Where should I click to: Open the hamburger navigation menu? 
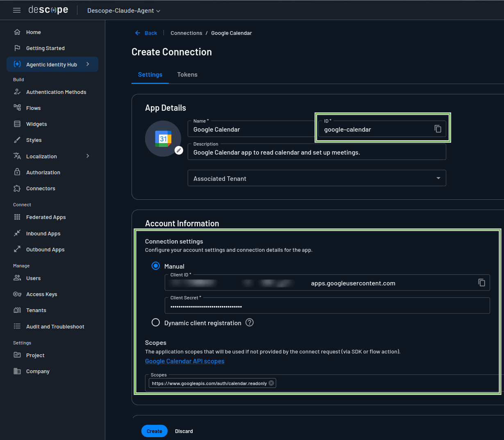pos(17,10)
